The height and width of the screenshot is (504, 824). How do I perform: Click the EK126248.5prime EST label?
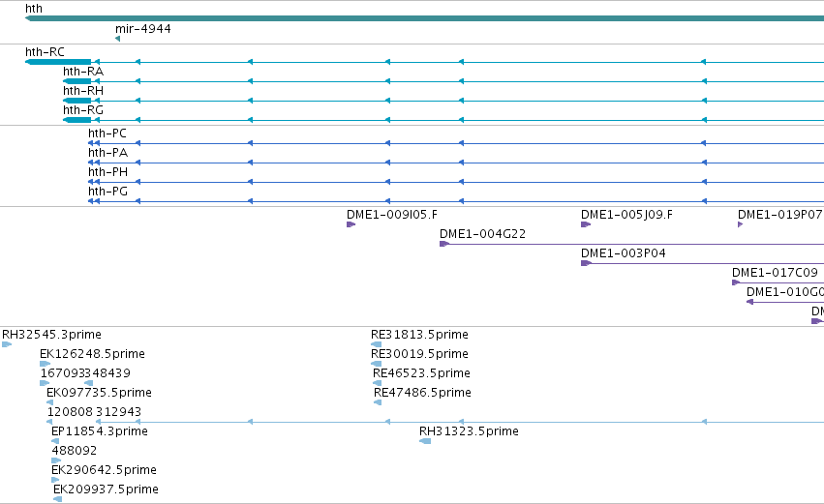(93, 354)
